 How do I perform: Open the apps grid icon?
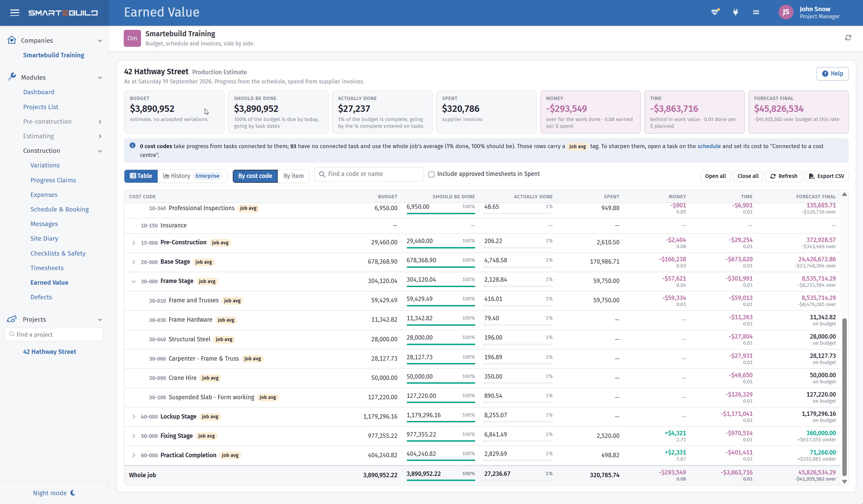[x=756, y=12]
